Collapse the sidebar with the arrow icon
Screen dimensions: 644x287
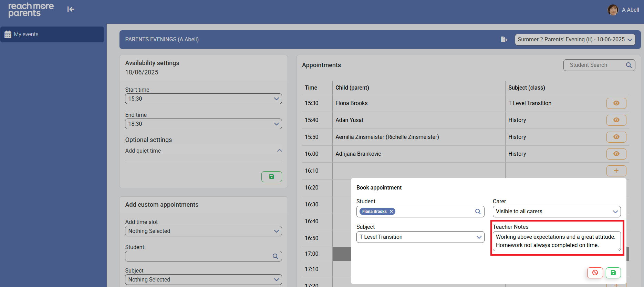tap(71, 9)
